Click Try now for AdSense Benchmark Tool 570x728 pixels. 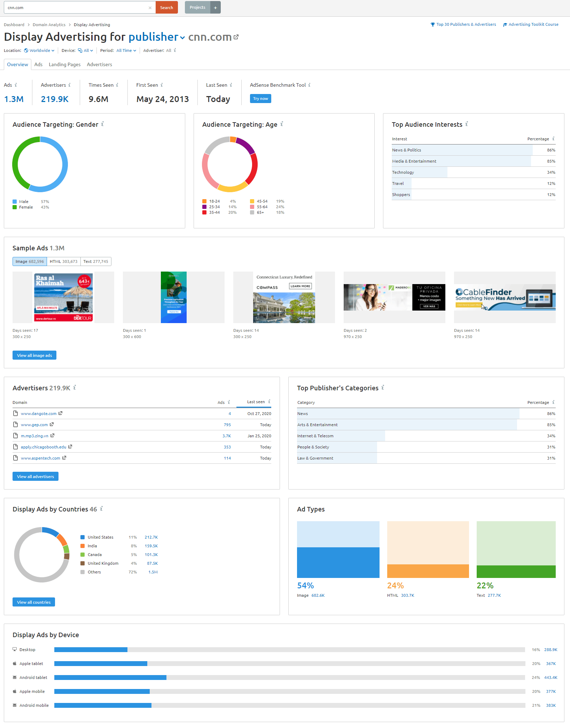[x=260, y=99]
